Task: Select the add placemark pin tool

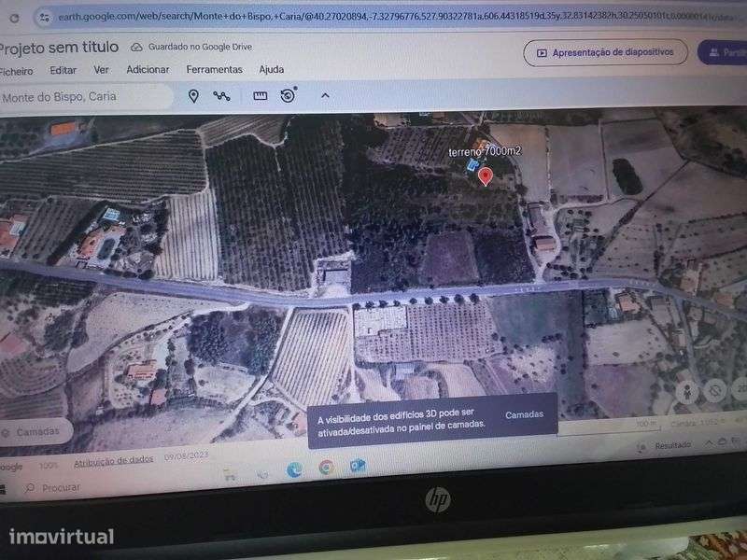Action: pyautogui.click(x=193, y=96)
